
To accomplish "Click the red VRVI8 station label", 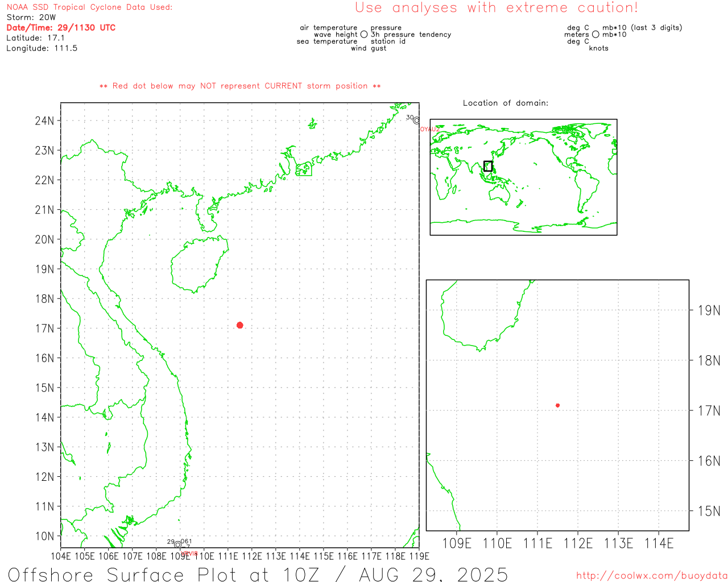I will (x=189, y=553).
